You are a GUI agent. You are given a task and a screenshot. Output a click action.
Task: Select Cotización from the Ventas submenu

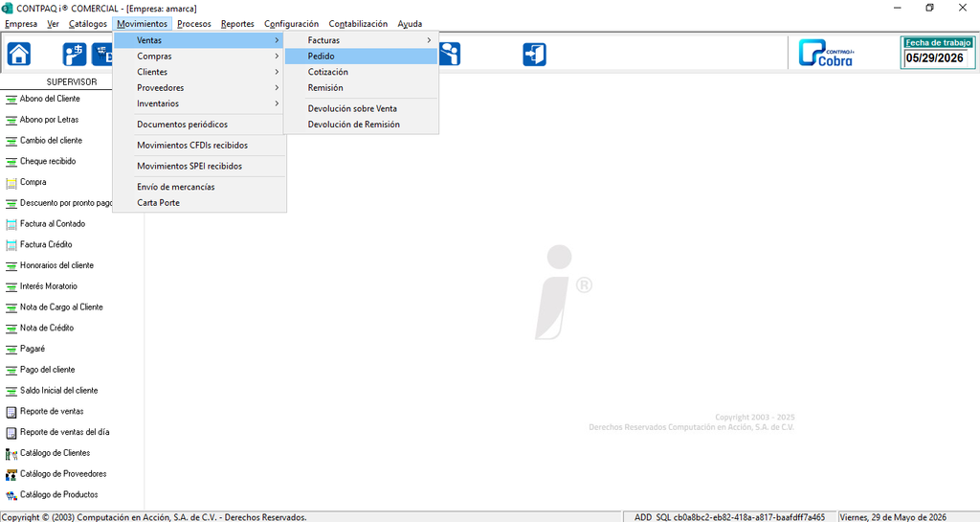(361, 72)
